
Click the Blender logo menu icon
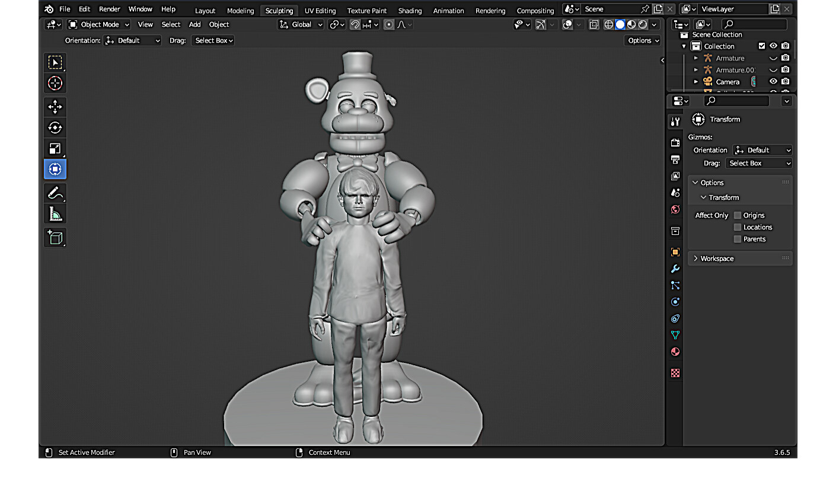pyautogui.click(x=49, y=9)
